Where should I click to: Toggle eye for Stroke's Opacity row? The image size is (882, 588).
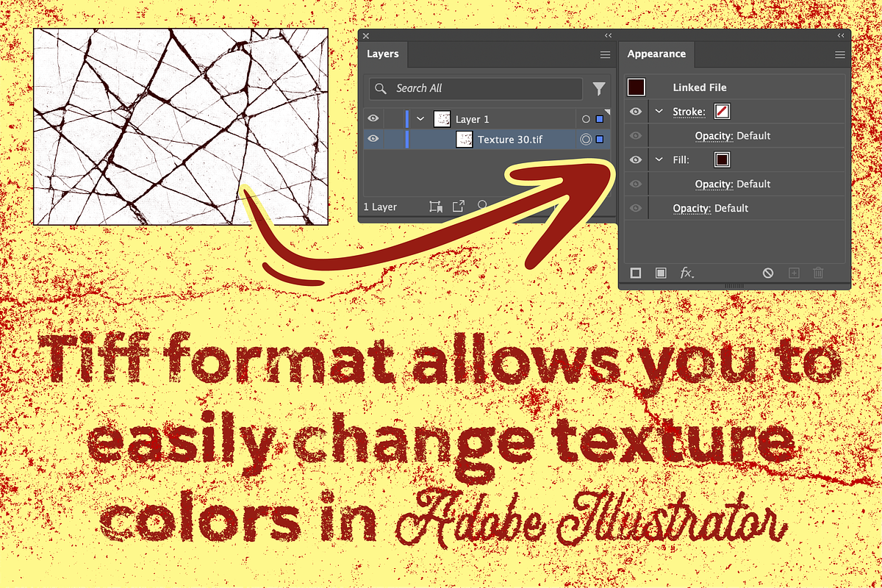point(636,136)
